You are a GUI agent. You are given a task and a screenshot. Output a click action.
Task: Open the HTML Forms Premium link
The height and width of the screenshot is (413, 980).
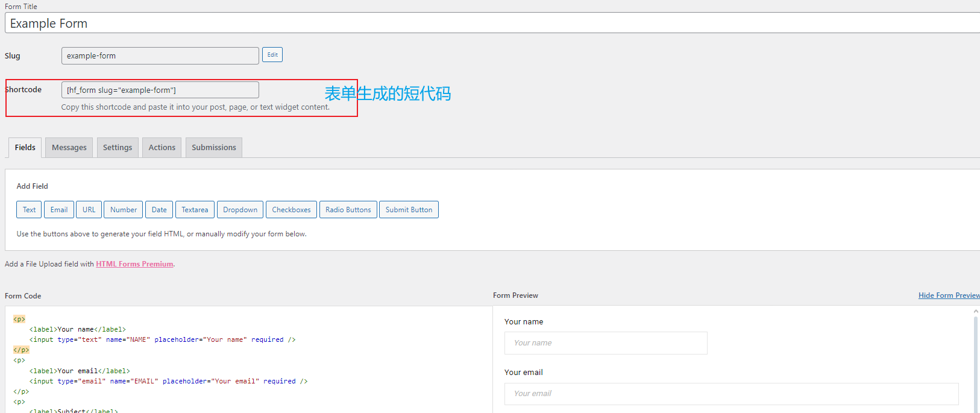(x=134, y=264)
